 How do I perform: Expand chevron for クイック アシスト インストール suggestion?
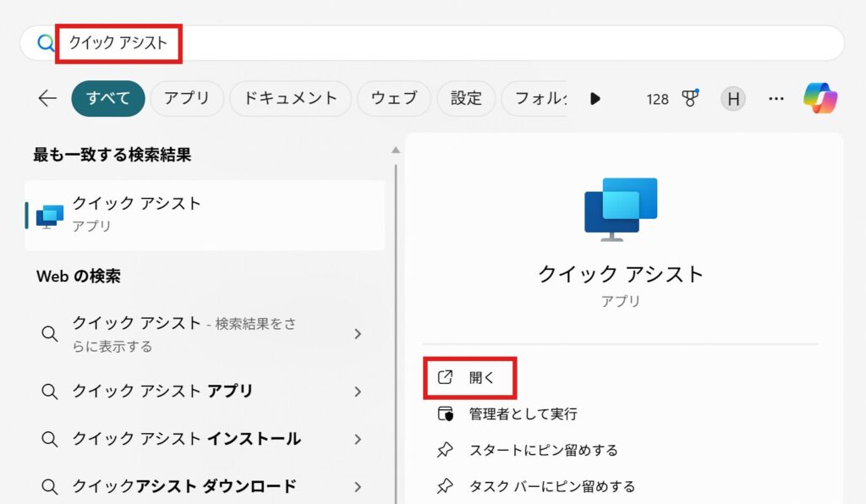pyautogui.click(x=358, y=440)
